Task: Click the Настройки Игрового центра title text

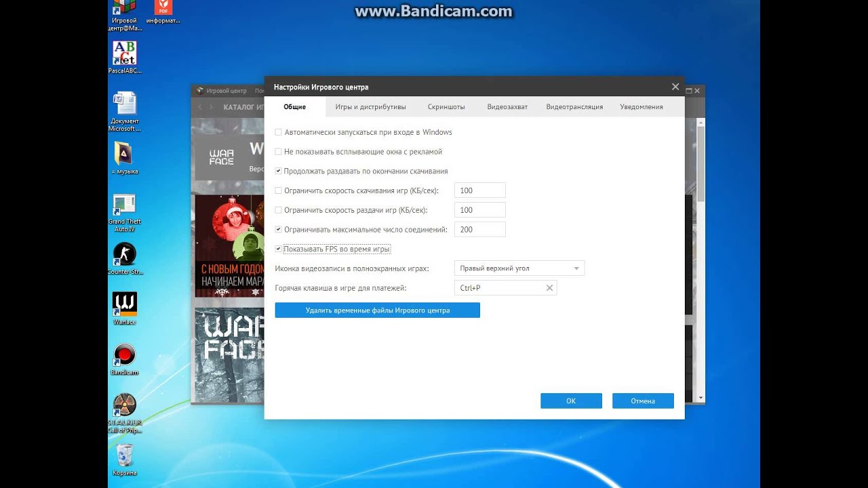Action: click(321, 87)
